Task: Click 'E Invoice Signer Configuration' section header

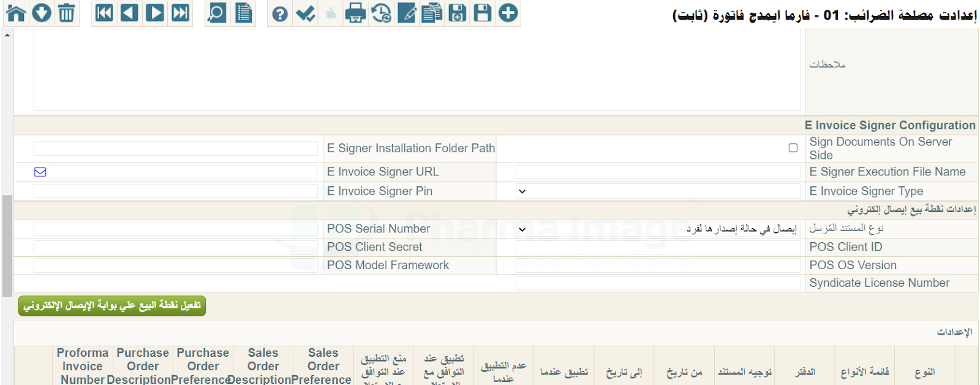Action: pos(890,125)
